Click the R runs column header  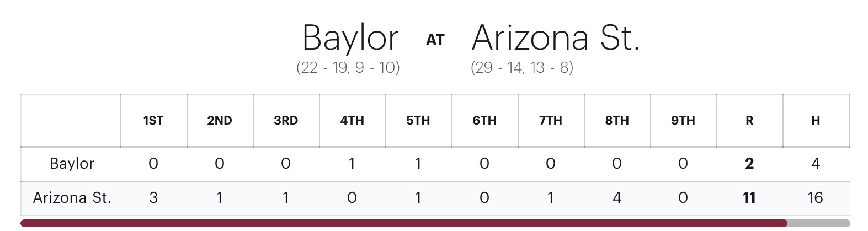point(749,121)
